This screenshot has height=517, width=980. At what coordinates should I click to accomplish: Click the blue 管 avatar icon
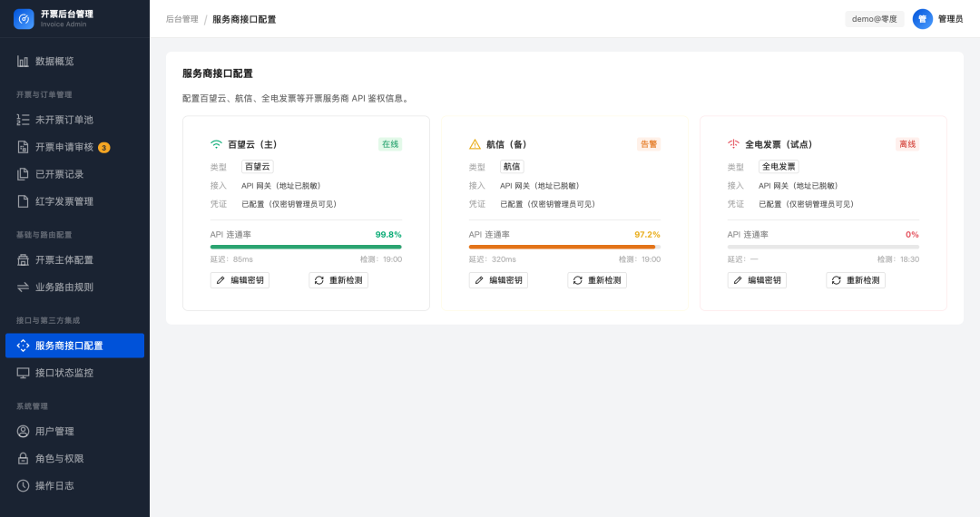[x=923, y=19]
